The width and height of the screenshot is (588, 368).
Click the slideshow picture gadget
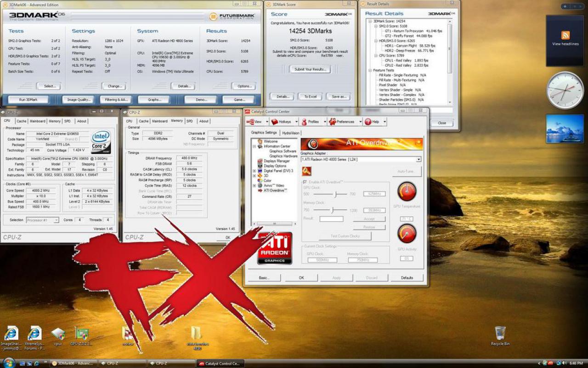tap(565, 129)
